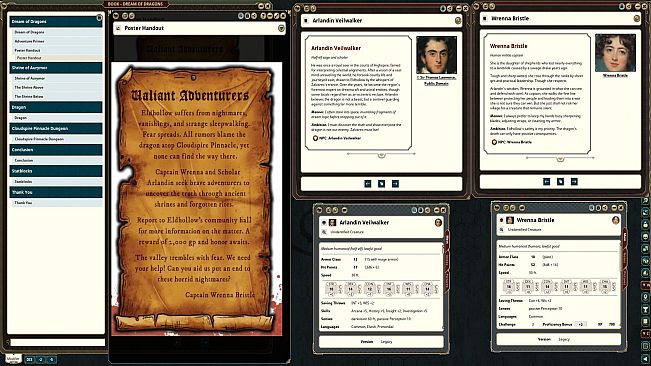Switch to Main tab on Arlandin Veilwalker NPC sheet
Viewport: 651px width, 366px height.
tap(447, 239)
